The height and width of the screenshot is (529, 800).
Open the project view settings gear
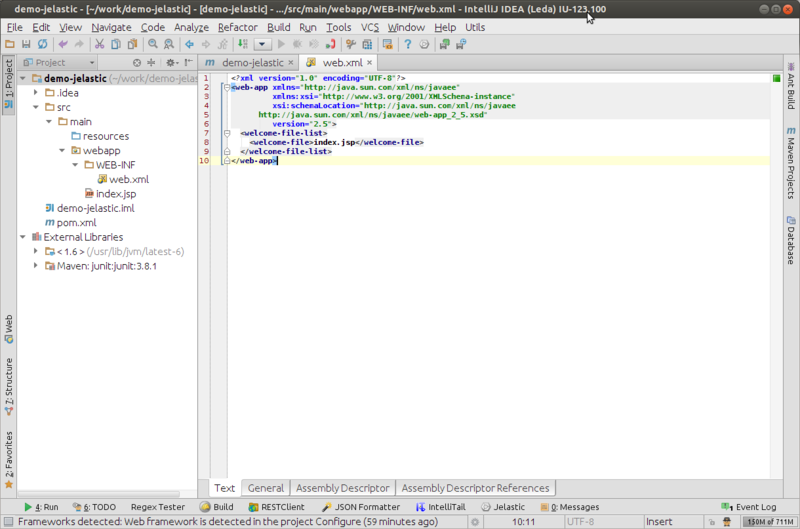coord(168,63)
